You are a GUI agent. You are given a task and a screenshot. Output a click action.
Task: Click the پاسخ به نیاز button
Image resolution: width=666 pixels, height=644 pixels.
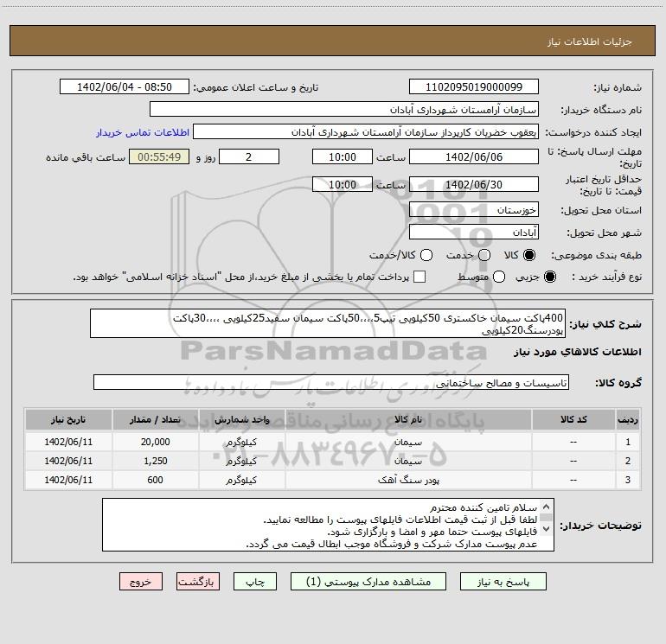(503, 582)
